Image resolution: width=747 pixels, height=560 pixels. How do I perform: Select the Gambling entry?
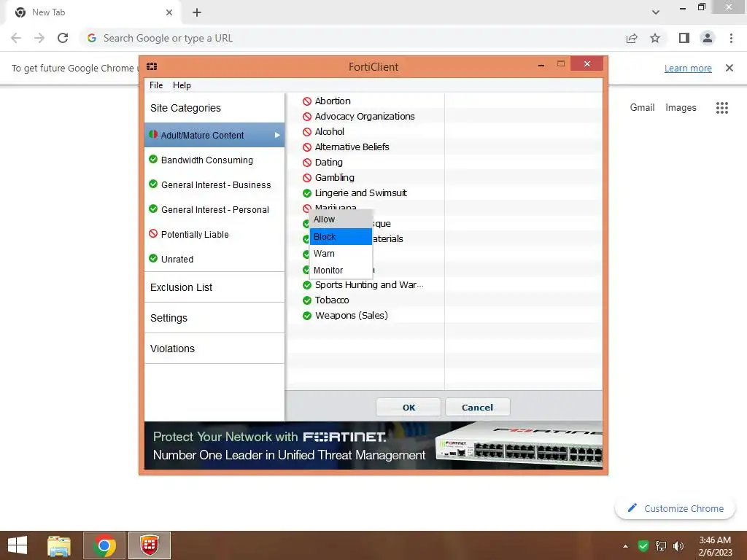tap(334, 178)
